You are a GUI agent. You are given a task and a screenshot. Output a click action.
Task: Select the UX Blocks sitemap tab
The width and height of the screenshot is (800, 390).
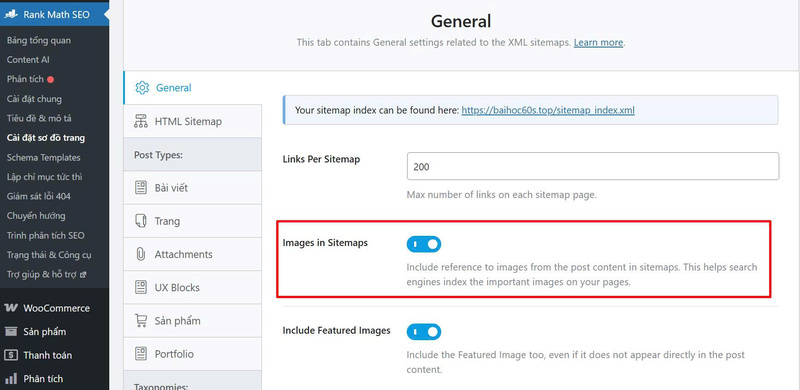click(192, 287)
